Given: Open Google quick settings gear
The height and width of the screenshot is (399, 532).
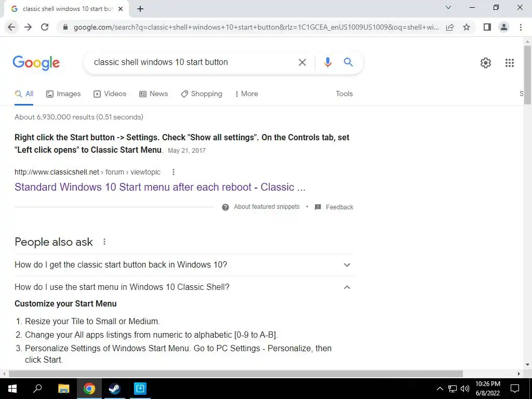Looking at the screenshot, I should [486, 63].
